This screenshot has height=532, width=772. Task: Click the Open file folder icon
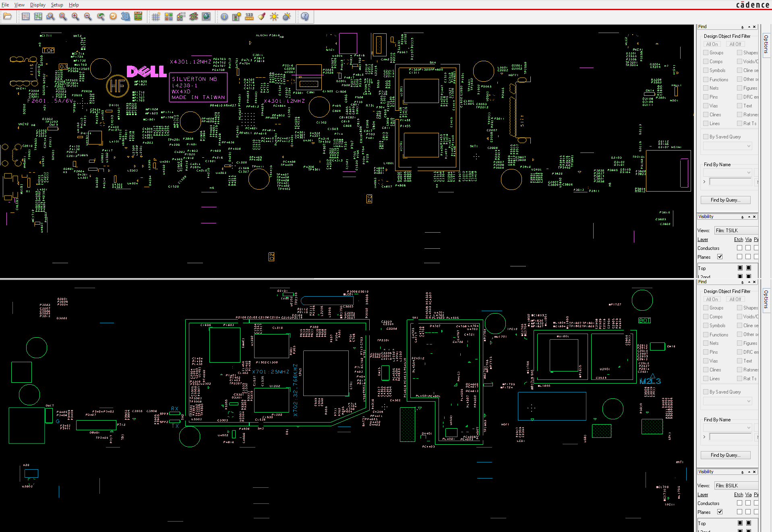coord(8,16)
